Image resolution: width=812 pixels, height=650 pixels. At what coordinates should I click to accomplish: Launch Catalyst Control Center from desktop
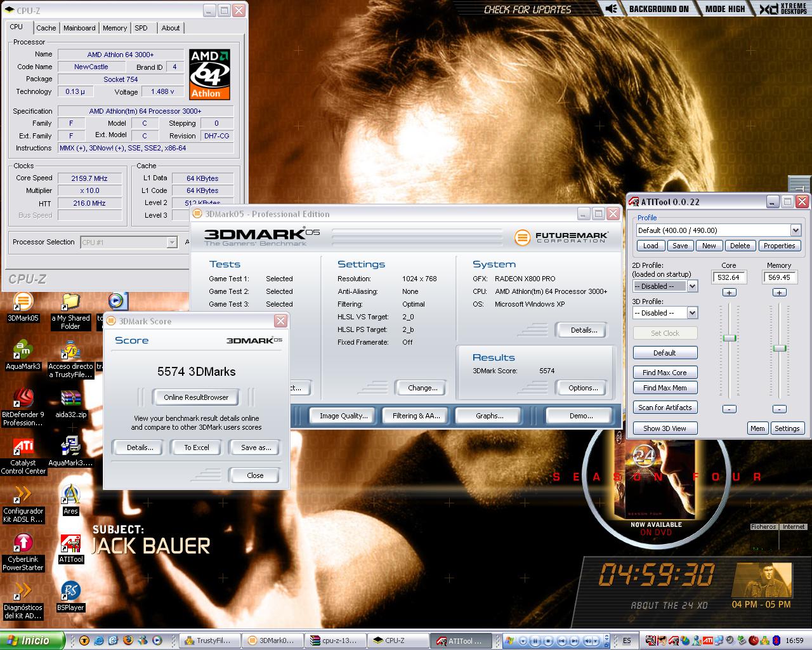pos(23,448)
